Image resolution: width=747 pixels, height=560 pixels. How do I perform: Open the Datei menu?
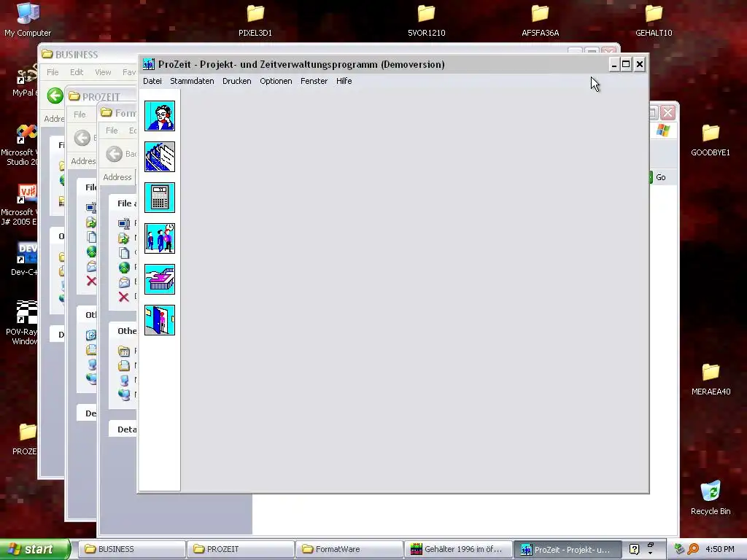click(x=152, y=81)
